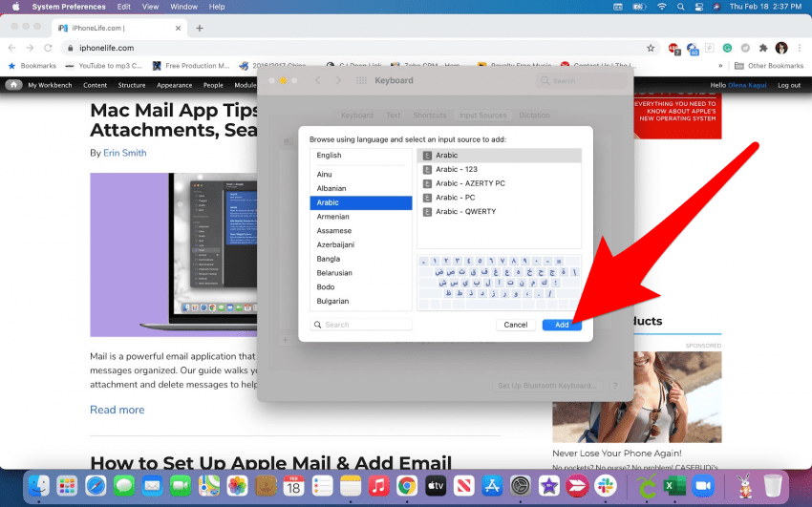Screen dimensions: 812x507
Task: Click the Add button in the dialog
Action: (x=562, y=325)
